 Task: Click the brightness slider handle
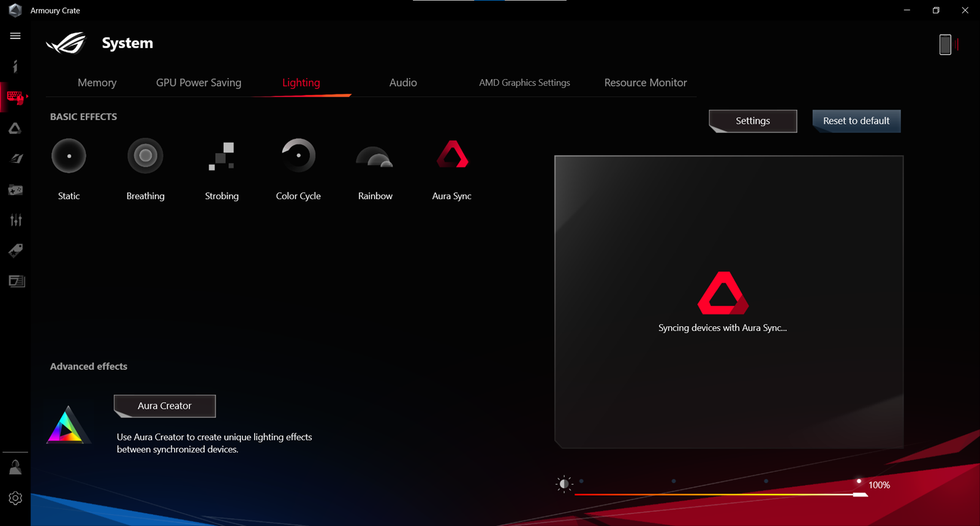pyautogui.click(x=860, y=494)
